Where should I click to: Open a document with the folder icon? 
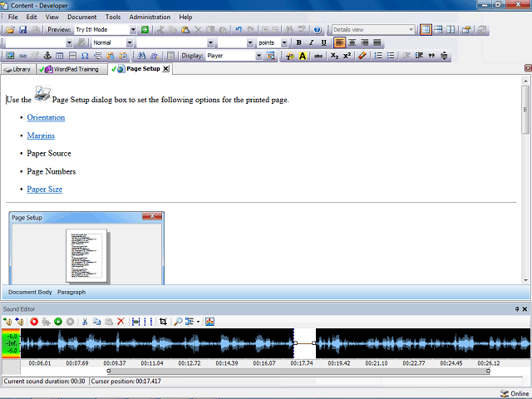10,30
